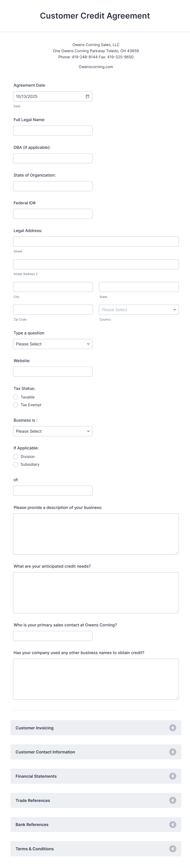The image size is (190, 868).
Task: Select the Subsidiary option
Action: pos(16,464)
